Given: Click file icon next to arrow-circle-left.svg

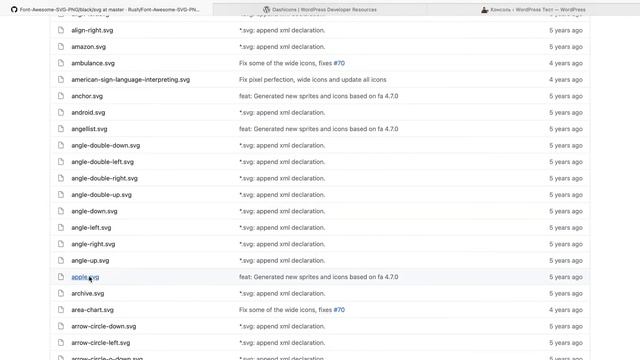Looking at the screenshot, I should coord(61,343).
